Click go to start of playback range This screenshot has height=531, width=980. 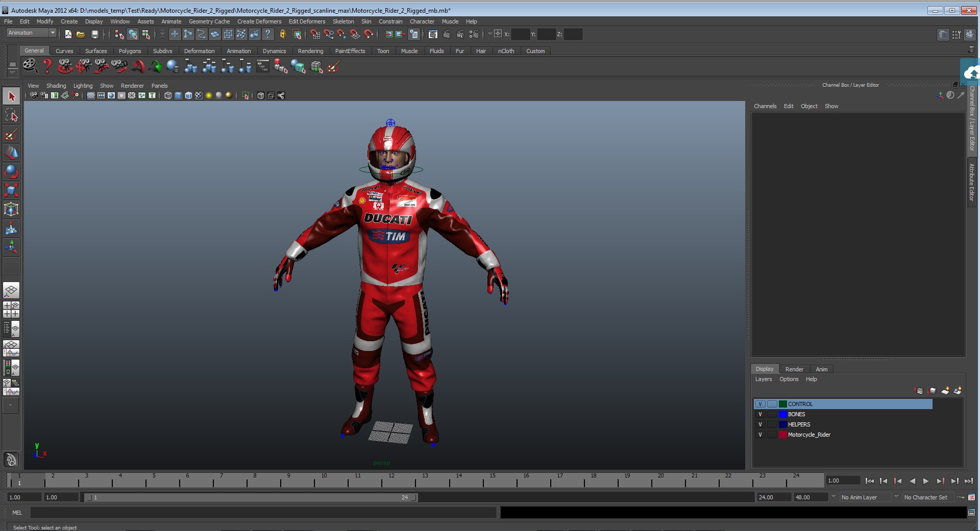[x=870, y=481]
